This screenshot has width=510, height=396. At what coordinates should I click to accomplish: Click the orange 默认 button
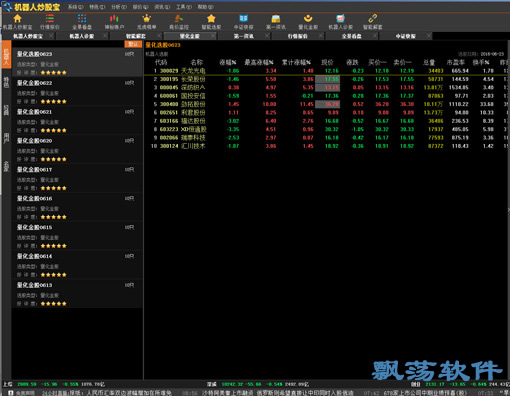(x=133, y=44)
